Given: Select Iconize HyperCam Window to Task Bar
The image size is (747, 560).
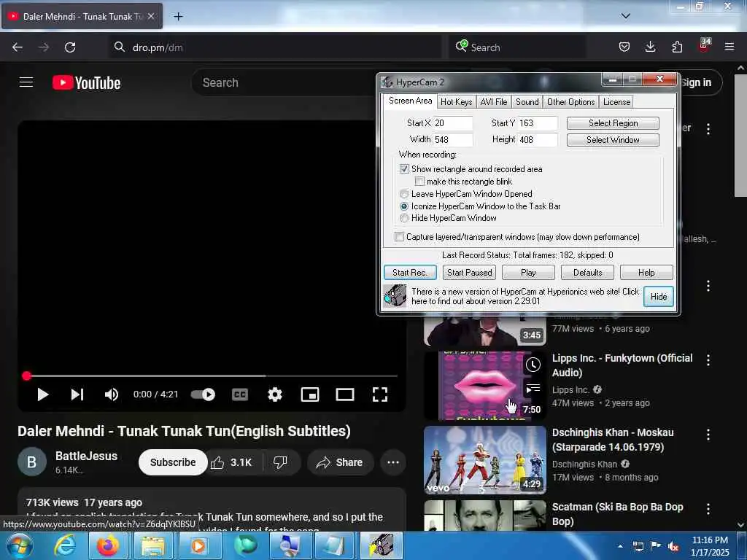Looking at the screenshot, I should [x=404, y=206].
